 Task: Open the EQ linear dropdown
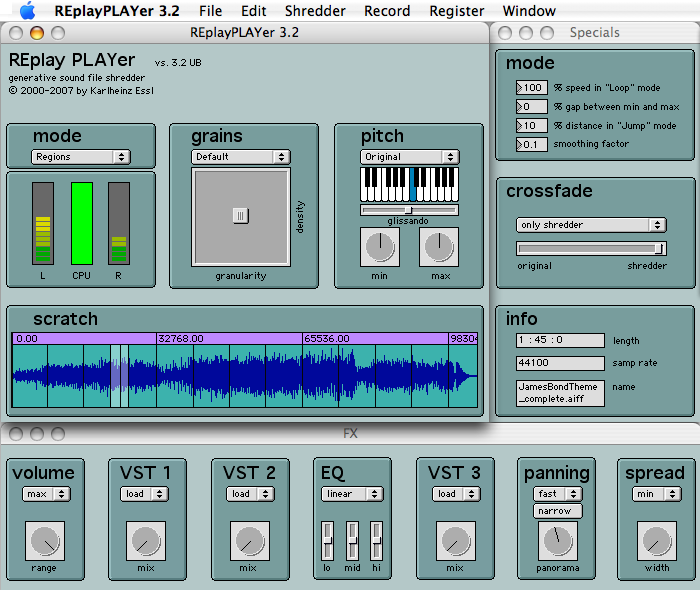click(352, 494)
